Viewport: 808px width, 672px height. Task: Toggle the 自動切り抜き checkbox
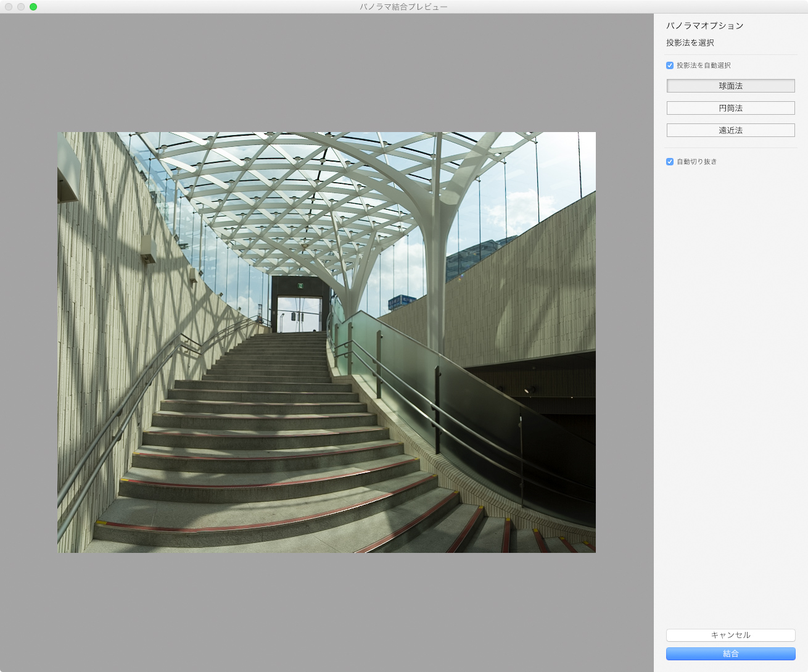[x=670, y=162]
